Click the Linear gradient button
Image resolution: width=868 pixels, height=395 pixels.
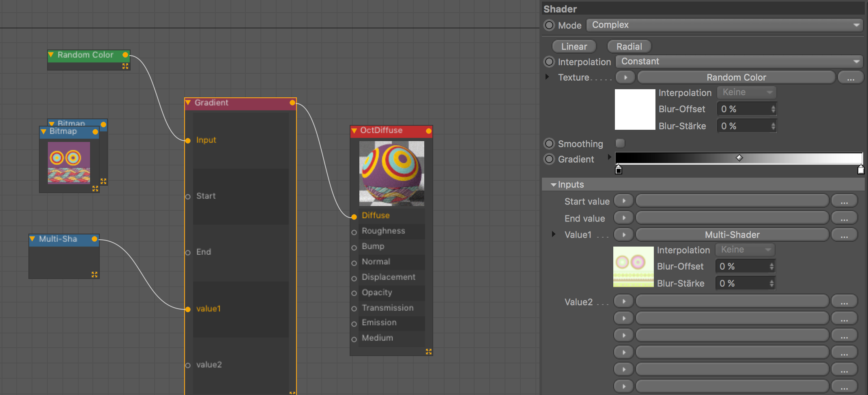(x=574, y=47)
